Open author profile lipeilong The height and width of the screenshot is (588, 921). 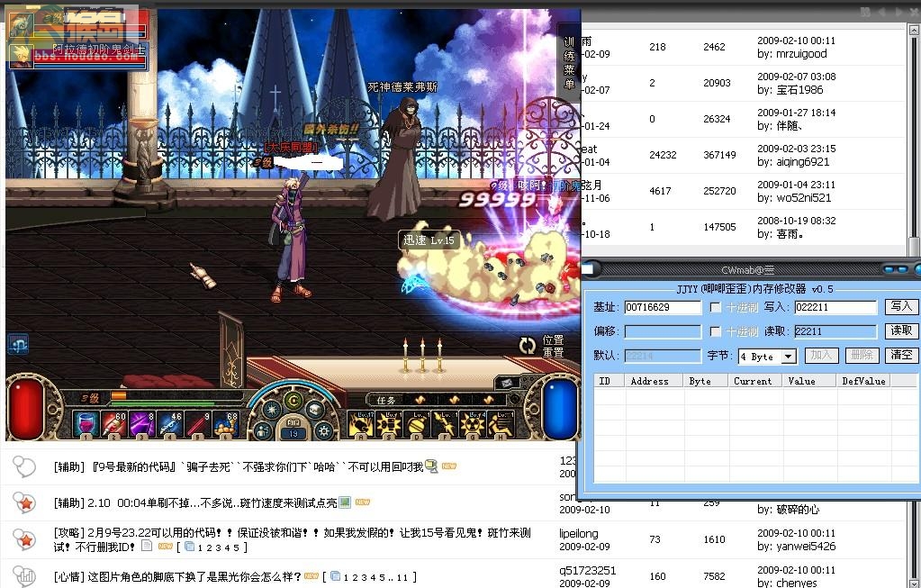tap(579, 533)
